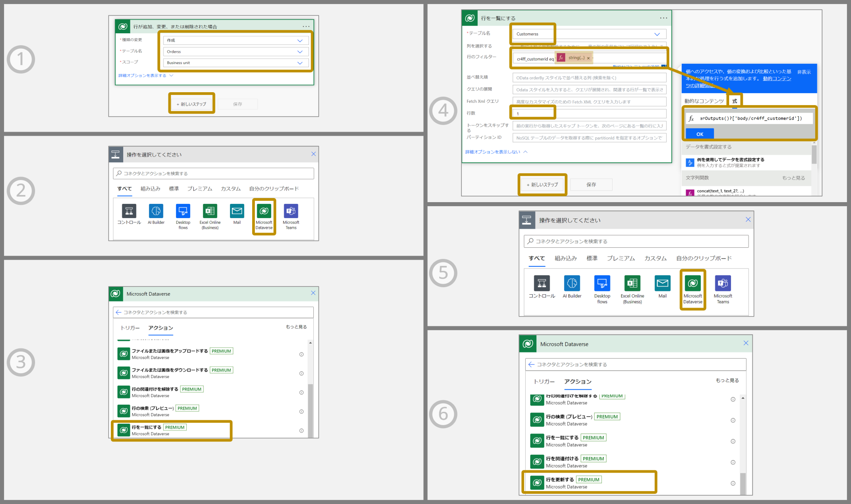Show info for 行を関連付ける action
This screenshot has height=504, width=851.
click(x=733, y=462)
